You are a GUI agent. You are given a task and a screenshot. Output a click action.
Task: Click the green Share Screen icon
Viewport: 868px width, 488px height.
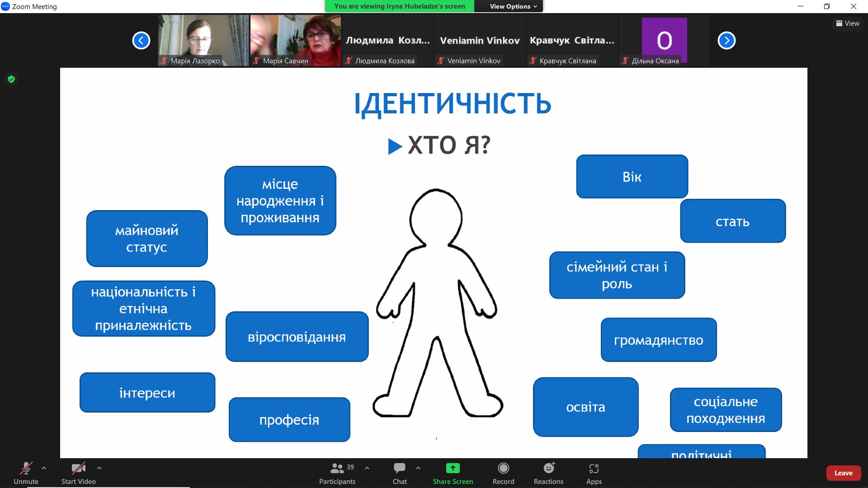453,469
